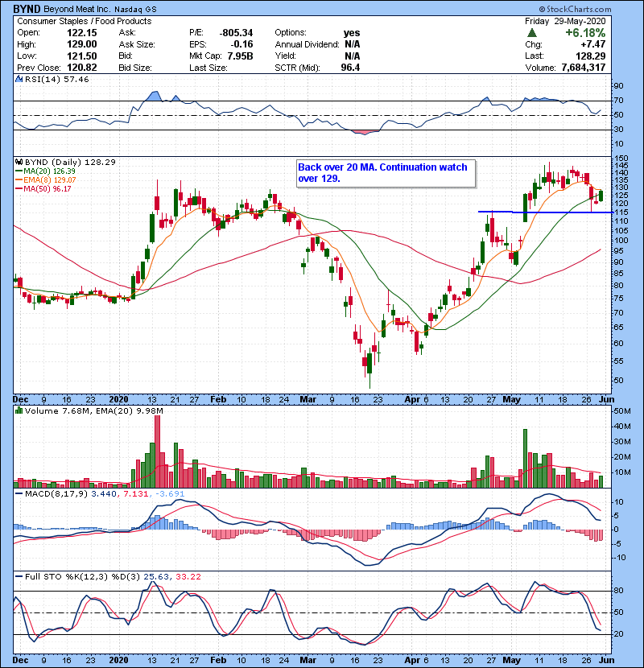Image resolution: width=644 pixels, height=668 pixels.
Task: Click the RSI(14) 57.46 label
Action: tap(56, 79)
